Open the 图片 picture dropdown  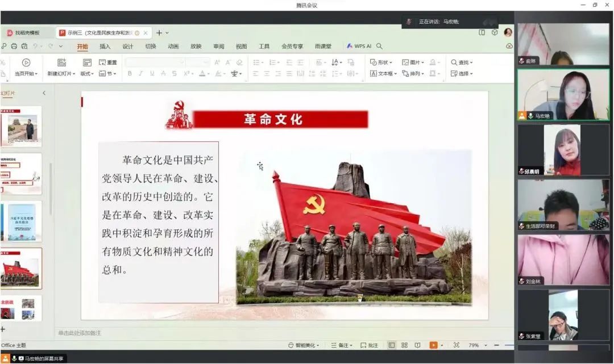(413, 62)
